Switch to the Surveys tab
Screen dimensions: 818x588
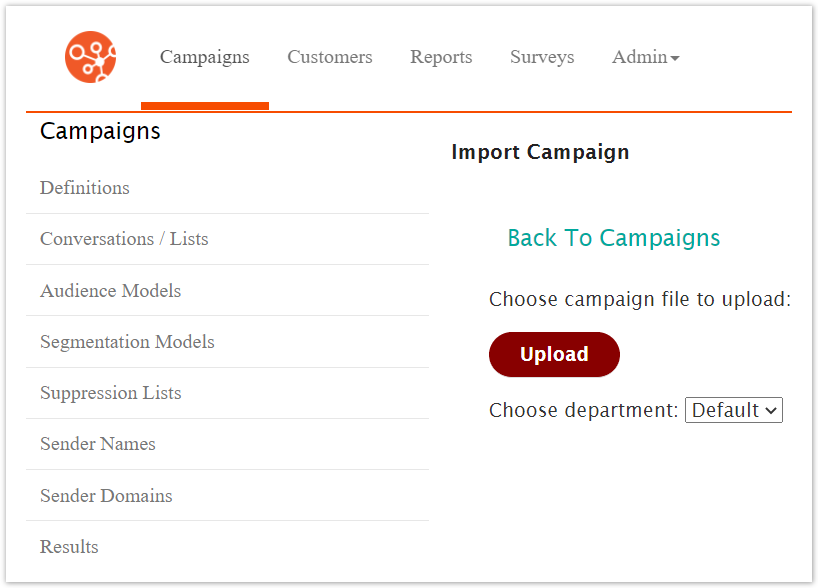(x=542, y=57)
